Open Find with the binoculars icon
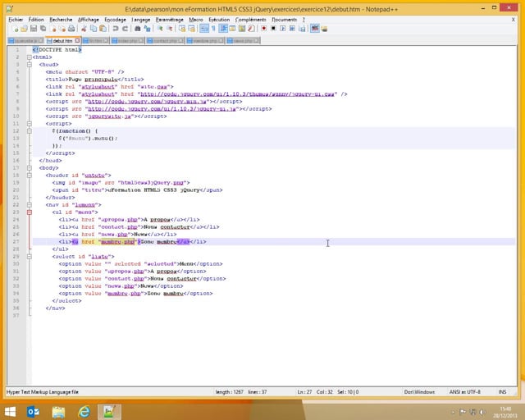Screen dimensions: 525x420 click(138, 29)
